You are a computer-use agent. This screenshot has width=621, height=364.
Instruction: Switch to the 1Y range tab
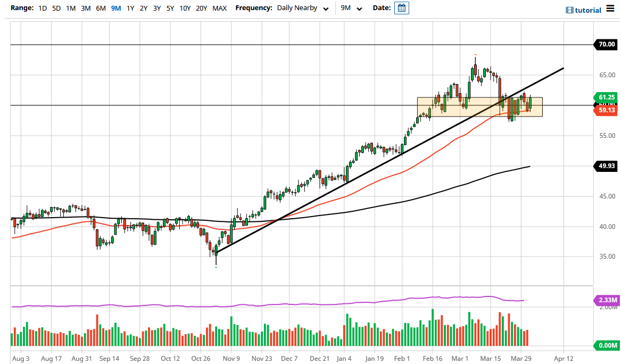click(130, 8)
